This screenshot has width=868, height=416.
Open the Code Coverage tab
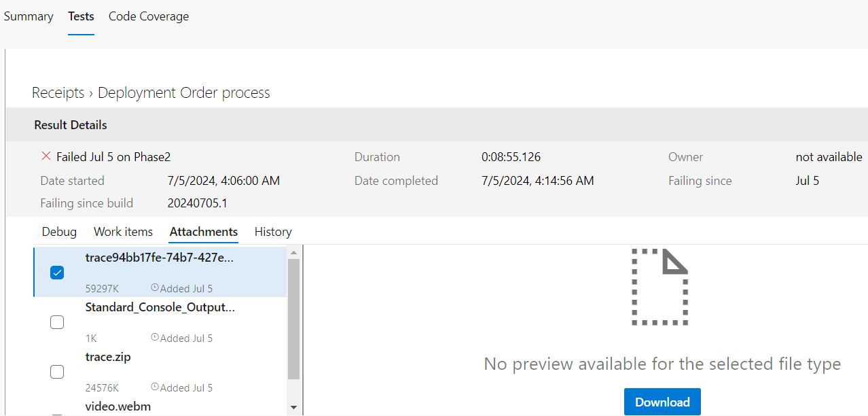[149, 16]
